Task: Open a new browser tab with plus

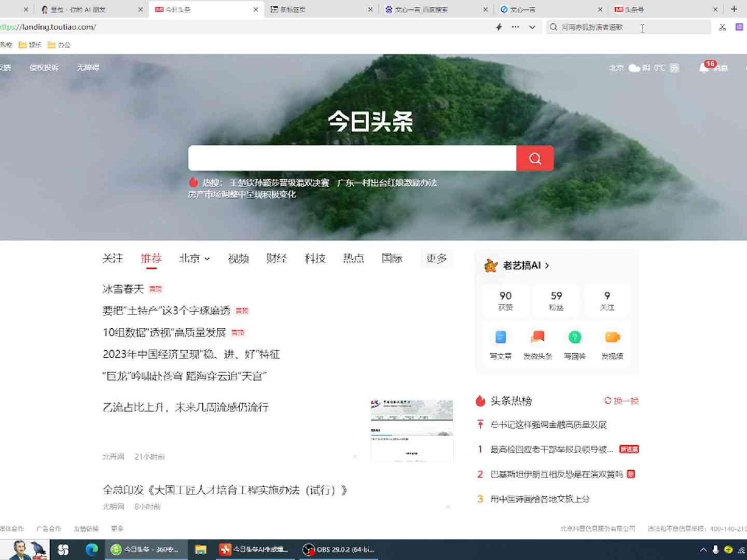Action: coord(734,9)
